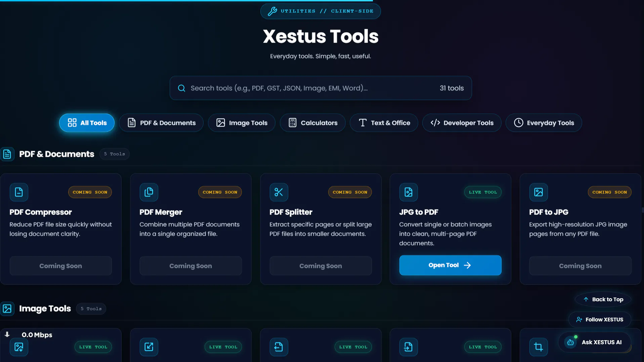The width and height of the screenshot is (644, 362).
Task: Click the COMING SOON badge on PDF Merger
Action: pos(220,192)
